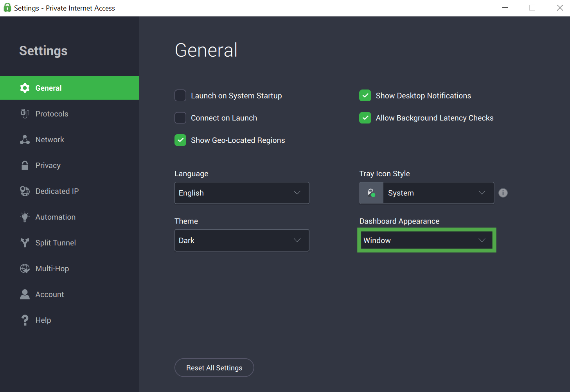Click the General gear icon in sidebar

point(25,88)
